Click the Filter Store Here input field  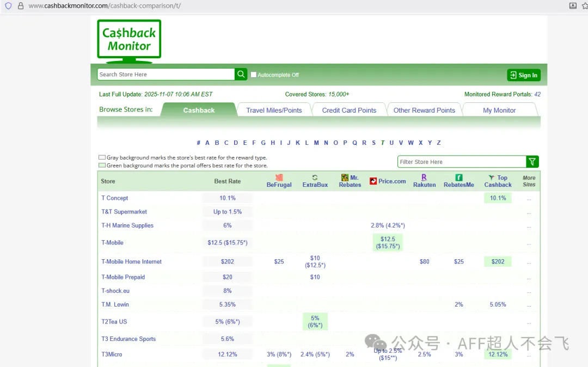click(462, 162)
